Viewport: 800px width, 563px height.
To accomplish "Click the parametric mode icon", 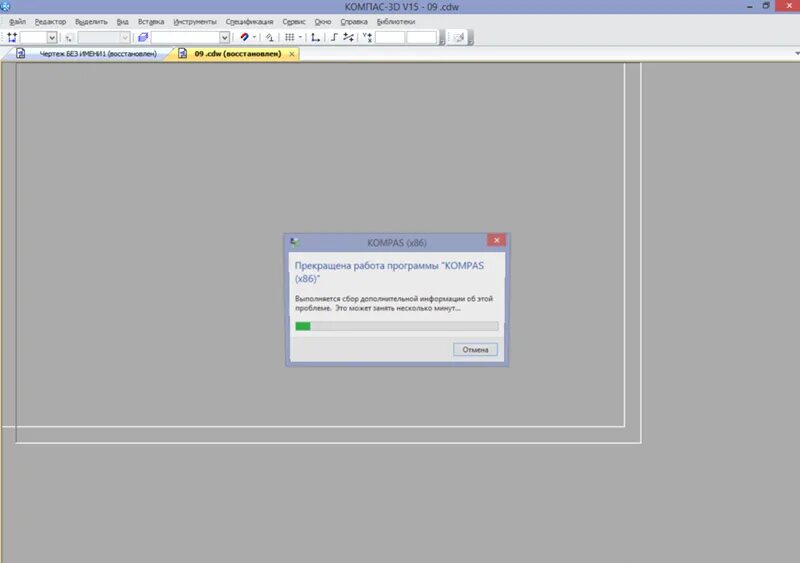I will tap(348, 37).
